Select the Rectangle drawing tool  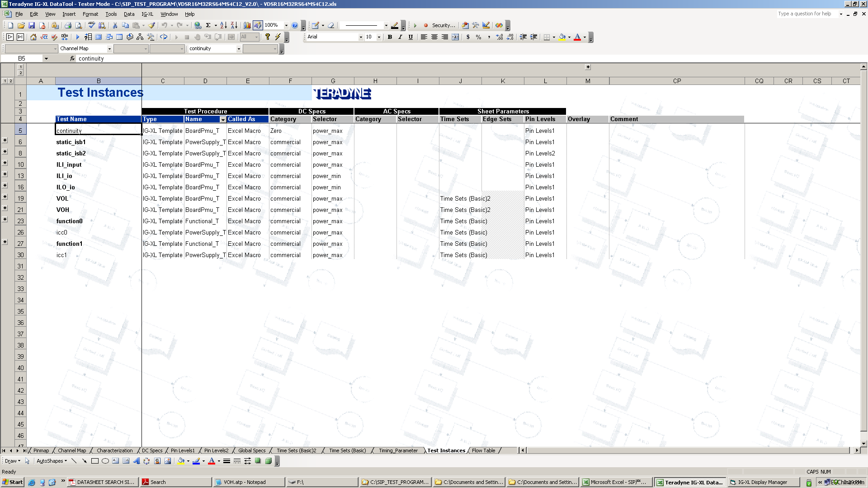[x=94, y=461]
